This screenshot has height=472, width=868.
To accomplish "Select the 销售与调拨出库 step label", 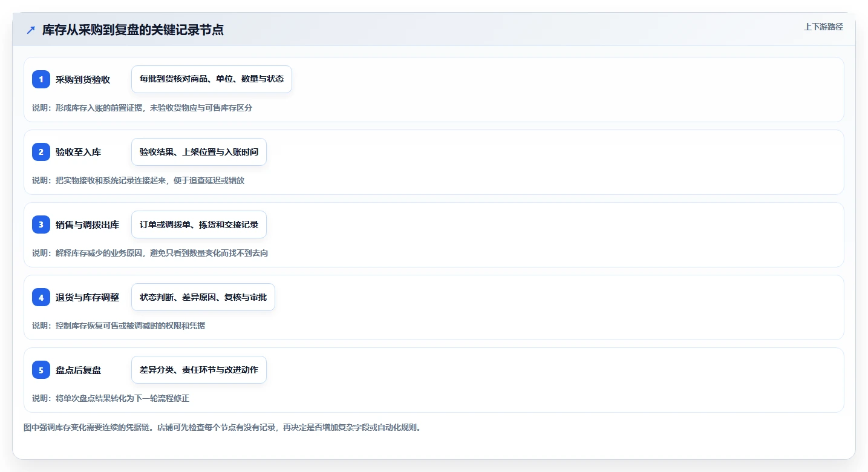I will [x=87, y=225].
